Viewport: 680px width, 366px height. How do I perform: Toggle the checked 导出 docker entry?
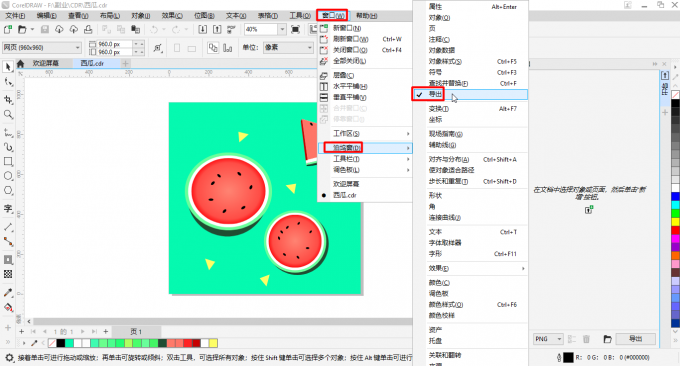click(470, 94)
